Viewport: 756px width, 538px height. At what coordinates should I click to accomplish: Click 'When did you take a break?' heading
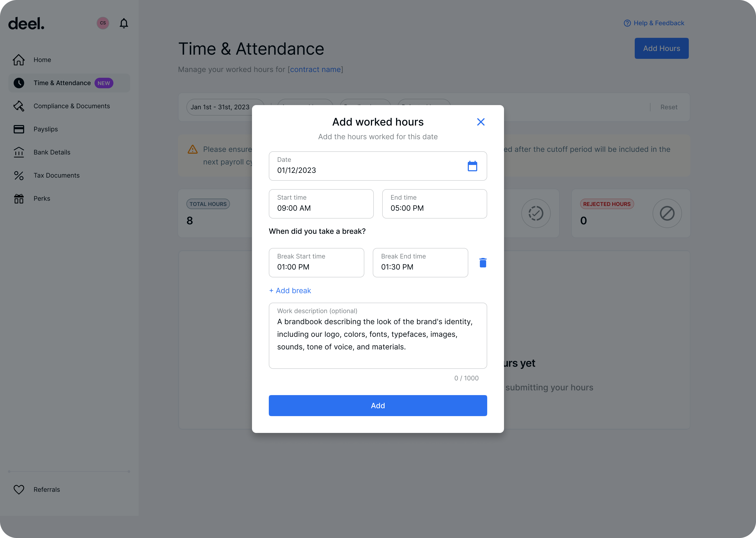coord(317,231)
